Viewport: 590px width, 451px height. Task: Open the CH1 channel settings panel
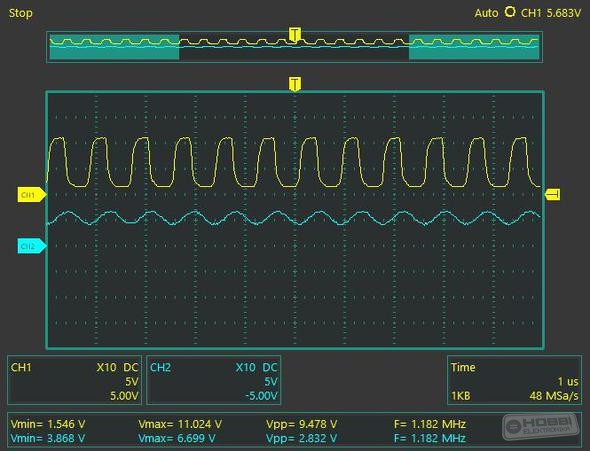click(75, 380)
